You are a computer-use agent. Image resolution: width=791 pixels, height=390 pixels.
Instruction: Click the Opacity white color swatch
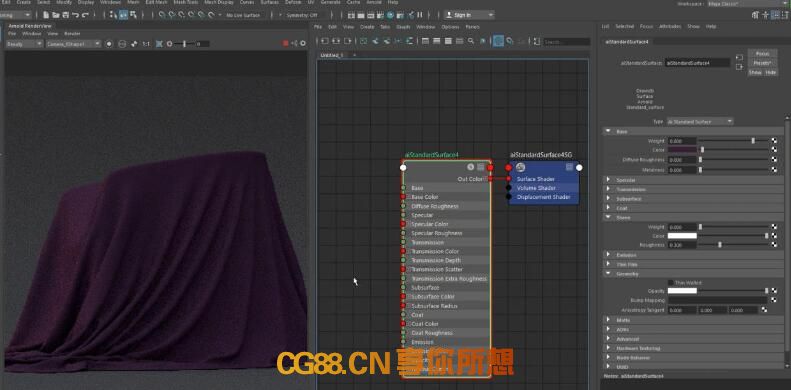pyautogui.click(x=682, y=291)
